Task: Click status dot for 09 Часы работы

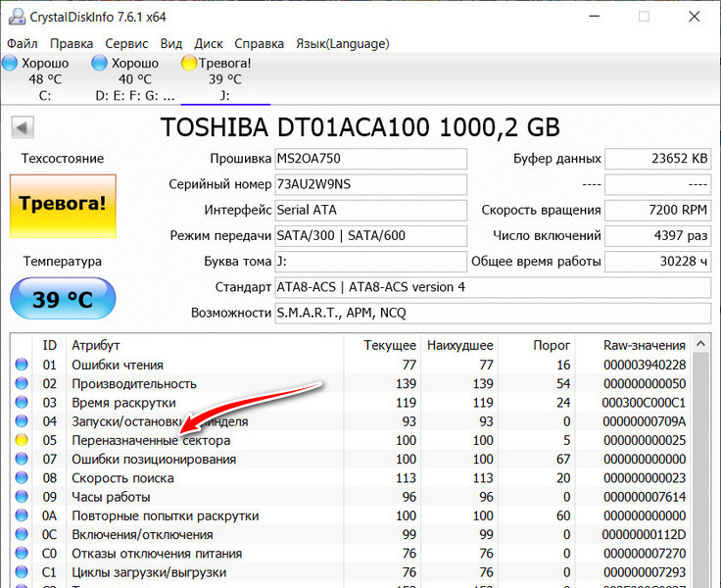Action: click(22, 497)
